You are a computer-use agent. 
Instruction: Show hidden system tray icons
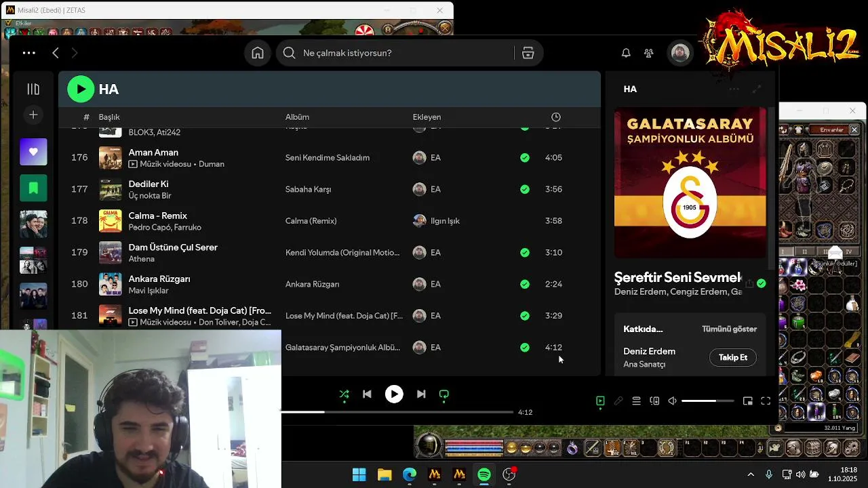click(x=751, y=474)
